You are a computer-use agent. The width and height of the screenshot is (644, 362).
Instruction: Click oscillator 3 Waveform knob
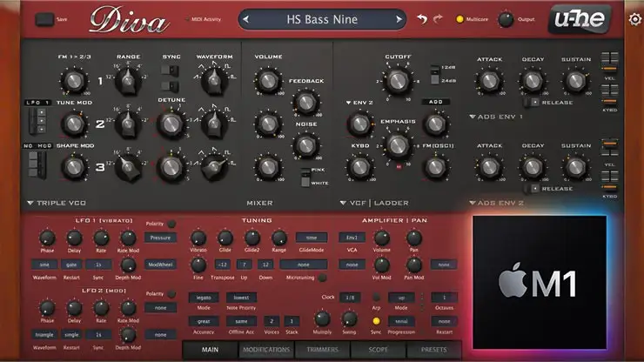(213, 167)
